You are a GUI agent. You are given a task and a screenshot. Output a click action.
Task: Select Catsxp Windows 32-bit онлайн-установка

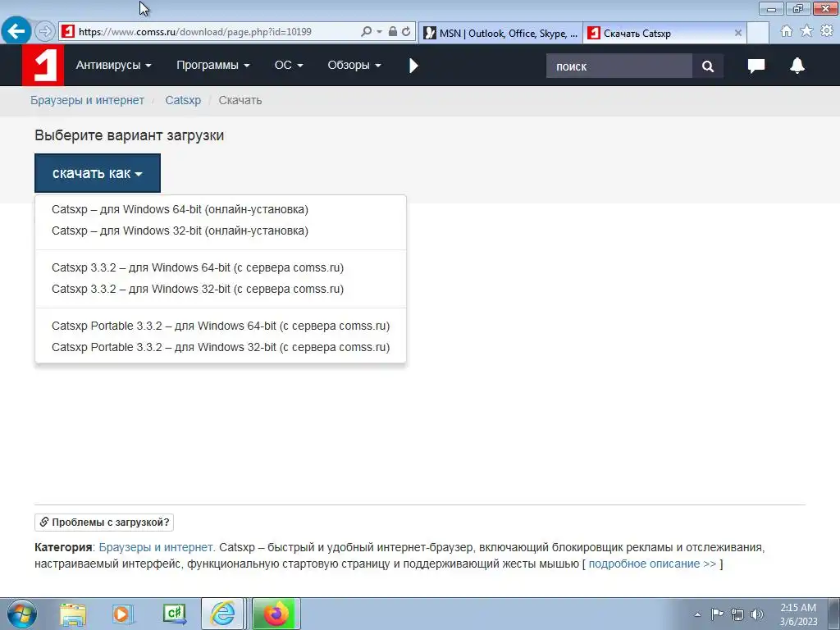tap(180, 231)
